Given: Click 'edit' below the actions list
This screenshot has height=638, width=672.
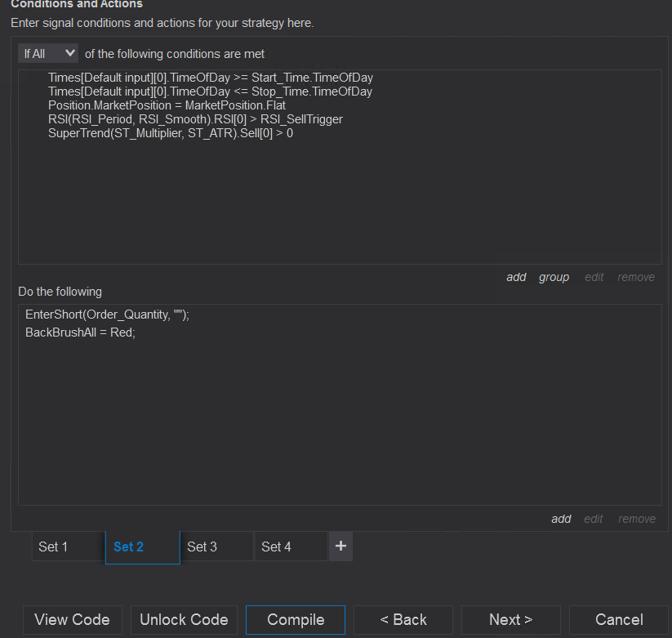Looking at the screenshot, I should point(594,519).
